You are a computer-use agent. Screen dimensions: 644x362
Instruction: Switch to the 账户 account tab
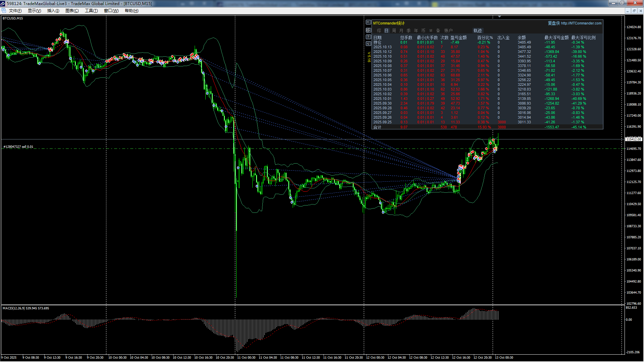click(449, 31)
